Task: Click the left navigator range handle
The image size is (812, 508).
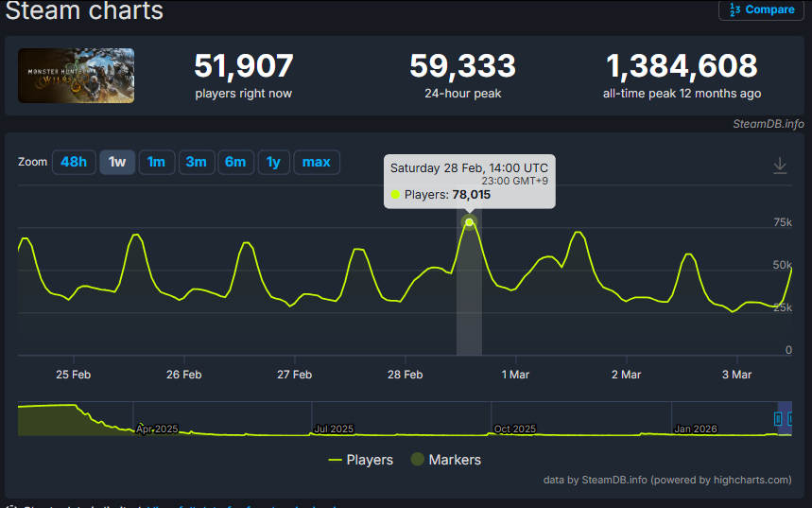Action: (778, 418)
